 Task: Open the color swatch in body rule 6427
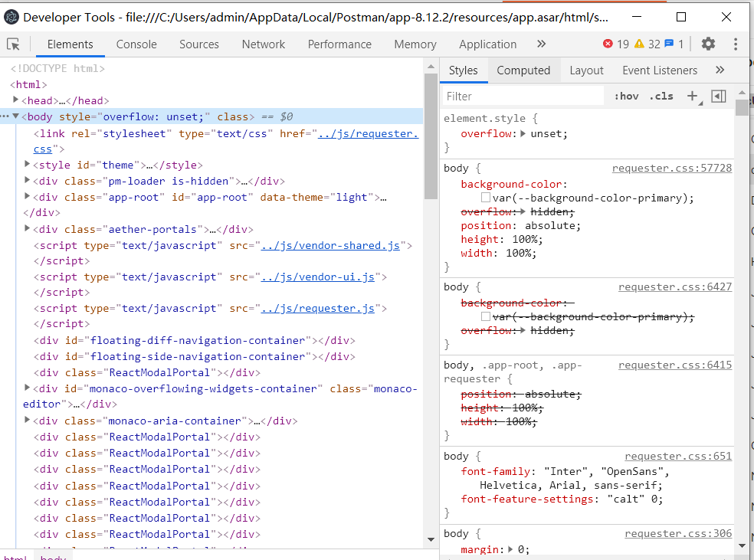486,316
